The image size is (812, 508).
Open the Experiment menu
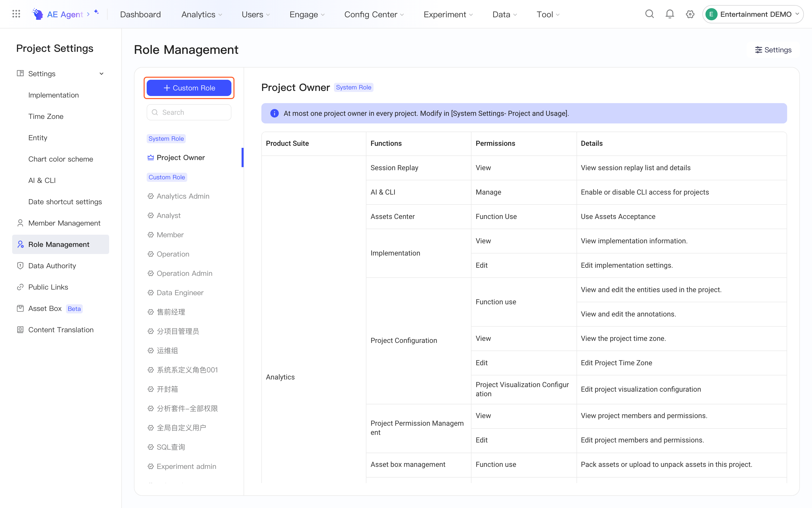click(448, 14)
